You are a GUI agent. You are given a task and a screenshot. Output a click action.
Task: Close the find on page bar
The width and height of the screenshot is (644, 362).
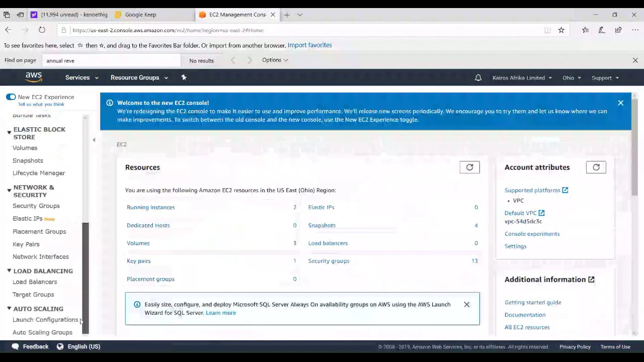(635, 60)
